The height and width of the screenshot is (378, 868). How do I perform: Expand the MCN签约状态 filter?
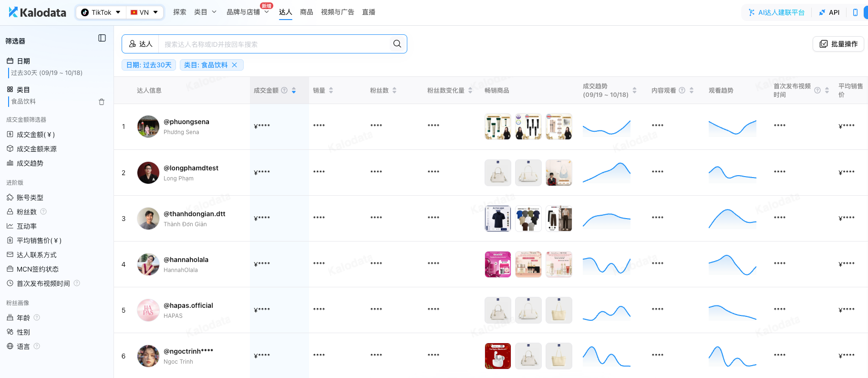[x=32, y=269]
